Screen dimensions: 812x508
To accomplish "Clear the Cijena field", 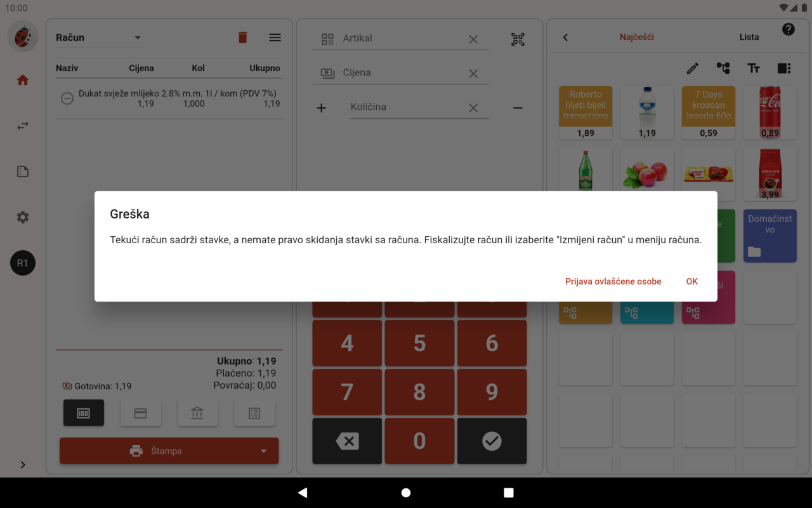I will click(473, 74).
